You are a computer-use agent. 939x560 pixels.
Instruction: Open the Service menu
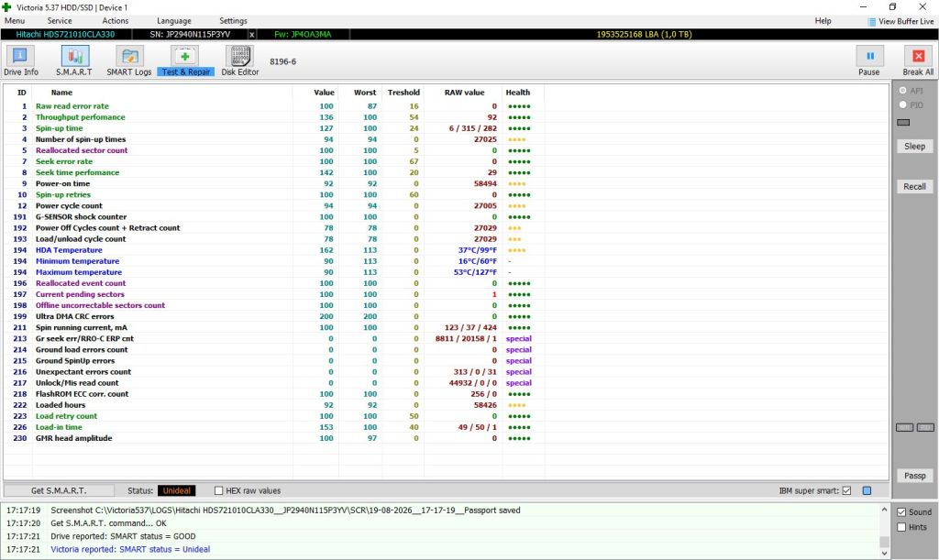coord(60,21)
